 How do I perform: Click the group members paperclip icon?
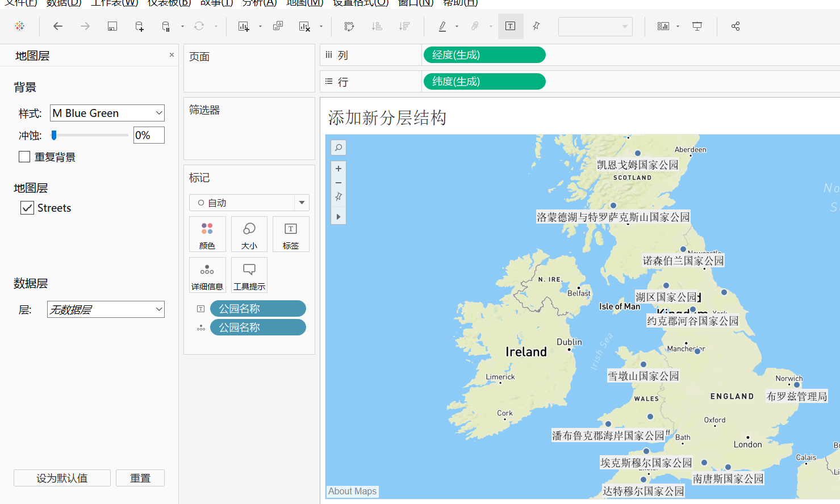(x=475, y=26)
